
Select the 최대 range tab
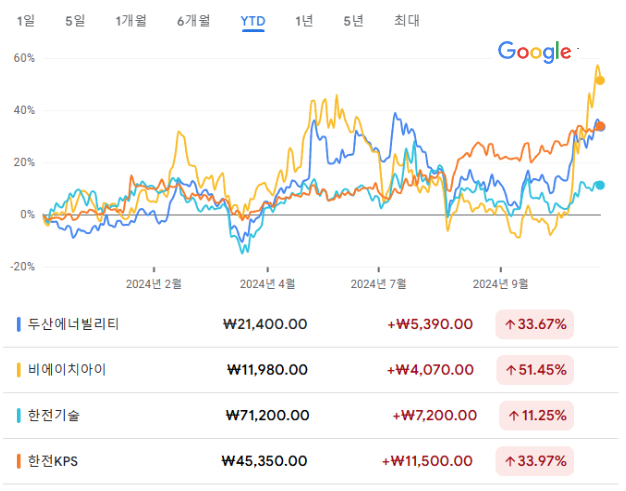407,21
